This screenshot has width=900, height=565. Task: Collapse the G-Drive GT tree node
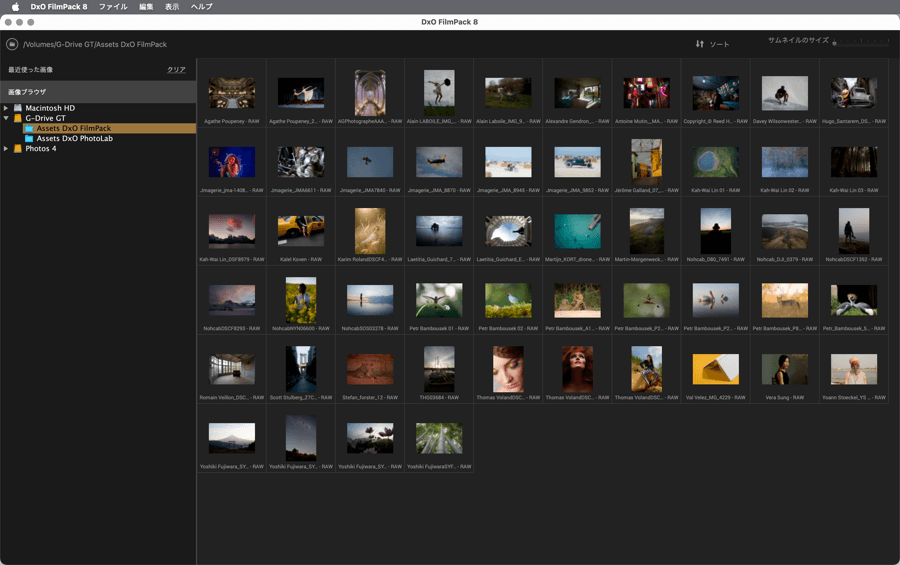(6, 118)
